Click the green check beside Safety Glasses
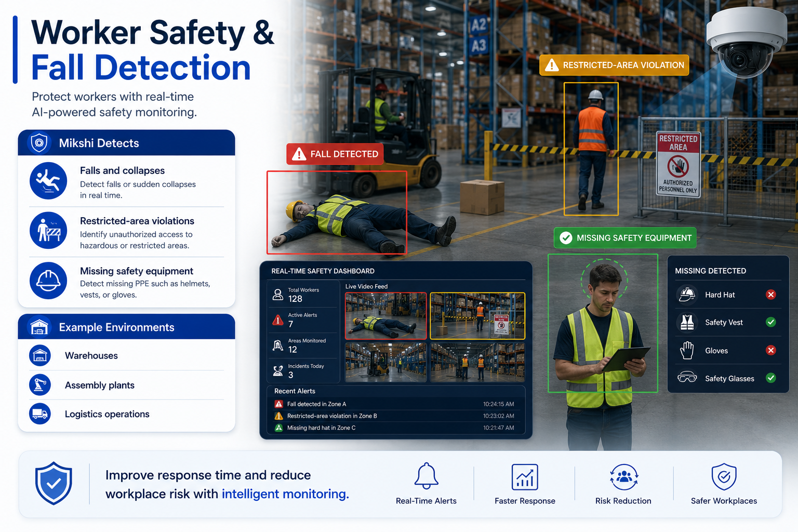This screenshot has height=532, width=798. point(771,378)
